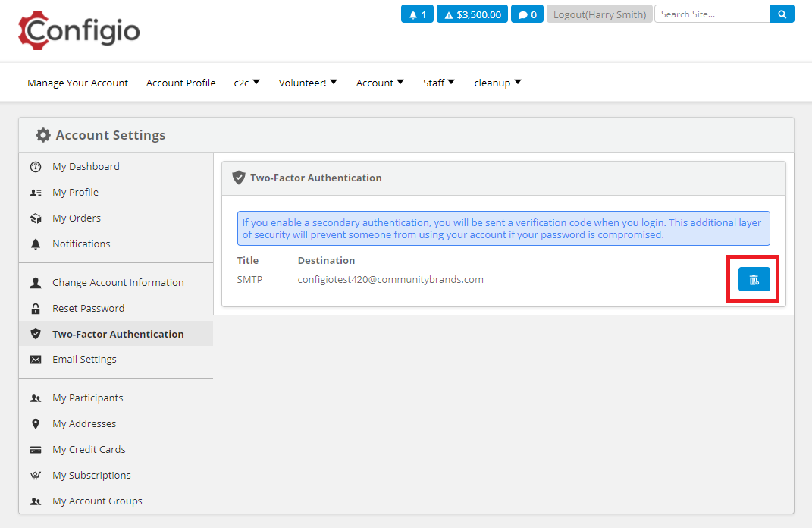Click the configiotest420@communitybrands.com destination text
The height and width of the screenshot is (528, 812).
coord(390,279)
